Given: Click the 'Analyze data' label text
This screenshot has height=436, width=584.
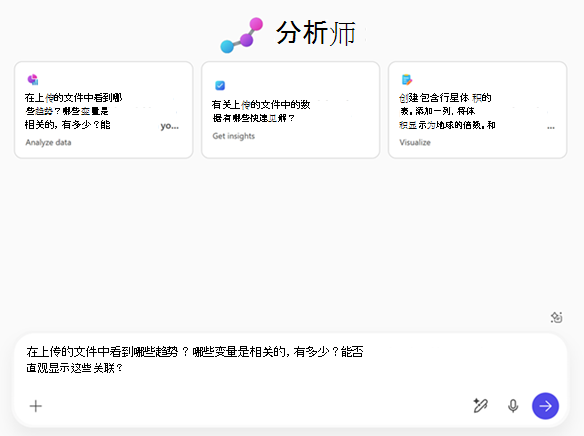Looking at the screenshot, I should click(48, 142).
